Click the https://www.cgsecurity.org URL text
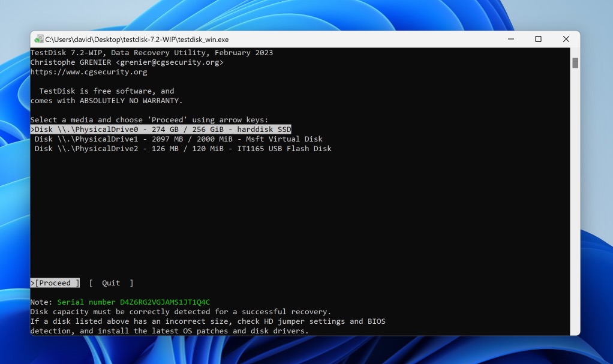The height and width of the screenshot is (364, 613). [x=89, y=72]
